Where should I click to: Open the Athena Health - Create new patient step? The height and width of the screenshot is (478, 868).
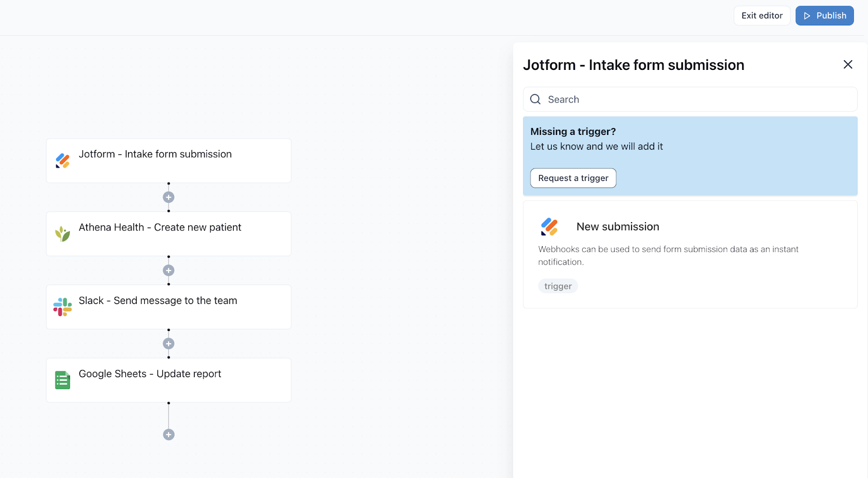[169, 234]
